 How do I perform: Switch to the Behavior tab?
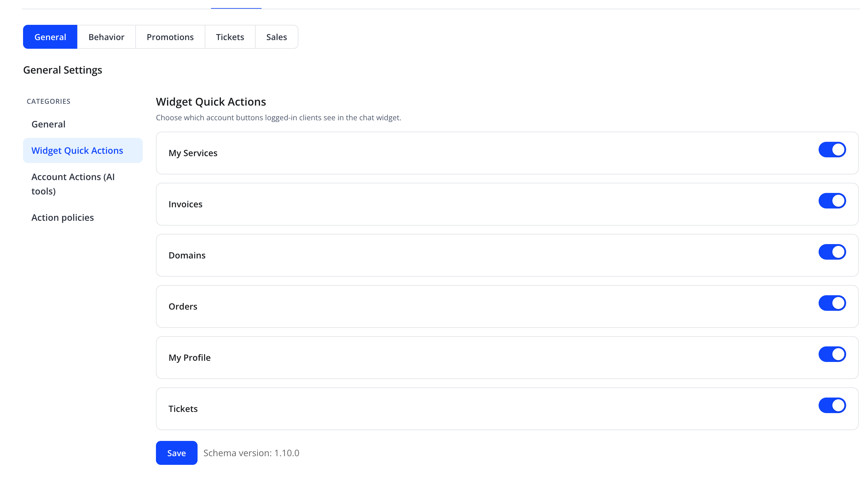click(x=107, y=37)
